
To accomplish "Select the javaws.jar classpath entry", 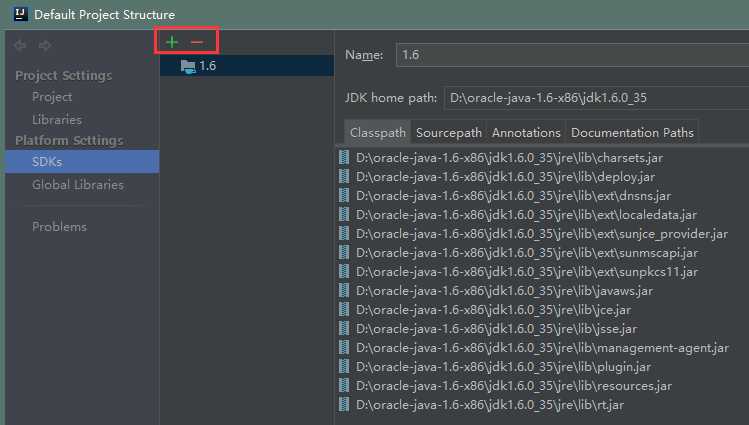I will [504, 291].
